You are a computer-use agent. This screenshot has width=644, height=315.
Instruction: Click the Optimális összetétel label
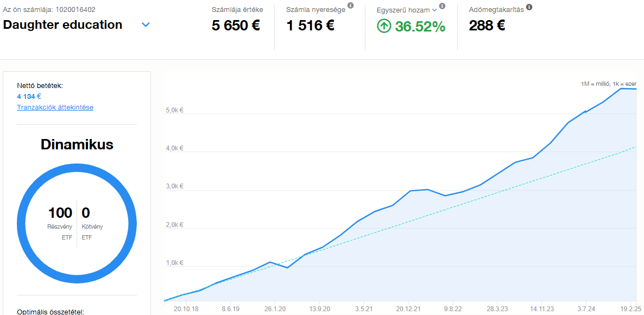(x=50, y=312)
